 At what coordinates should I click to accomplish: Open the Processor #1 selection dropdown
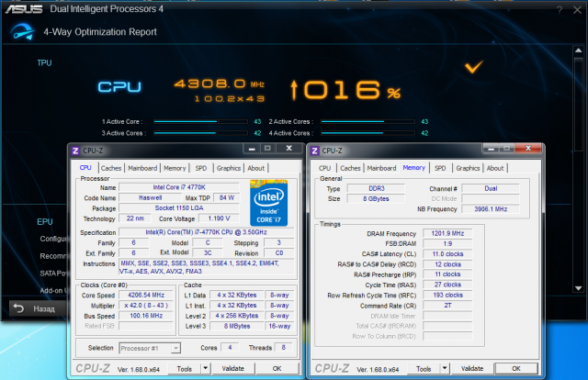pos(175,348)
